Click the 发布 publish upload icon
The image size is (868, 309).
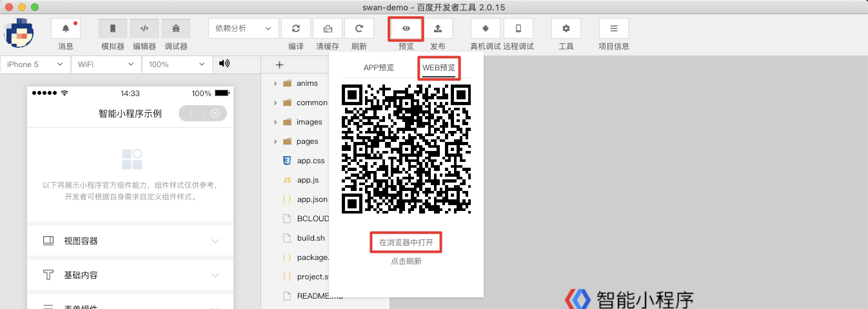[x=438, y=28]
